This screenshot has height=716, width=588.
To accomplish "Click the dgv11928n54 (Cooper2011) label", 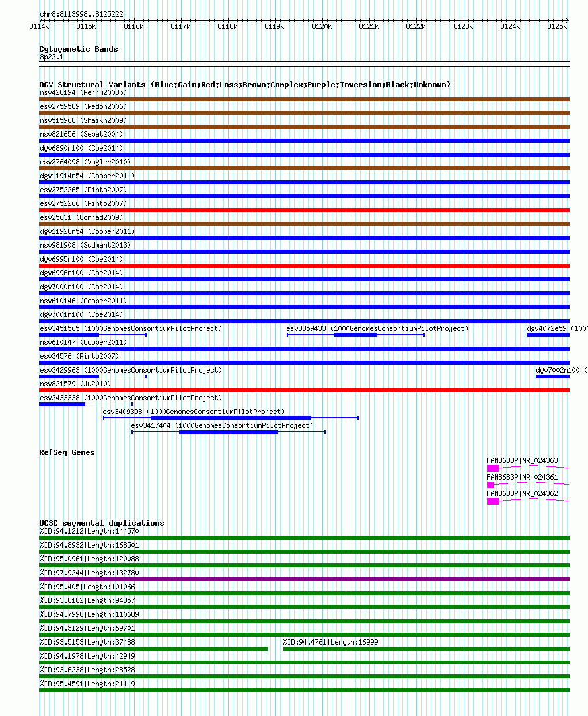I will coord(87,231).
